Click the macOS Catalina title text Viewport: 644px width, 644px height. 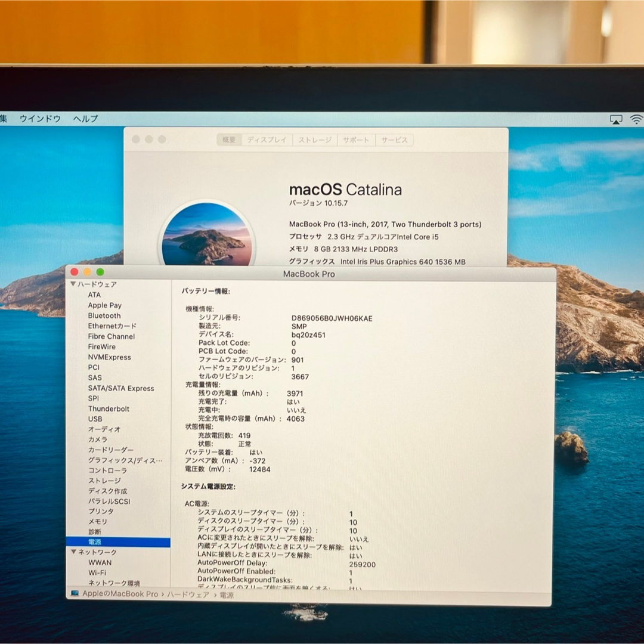(x=345, y=190)
